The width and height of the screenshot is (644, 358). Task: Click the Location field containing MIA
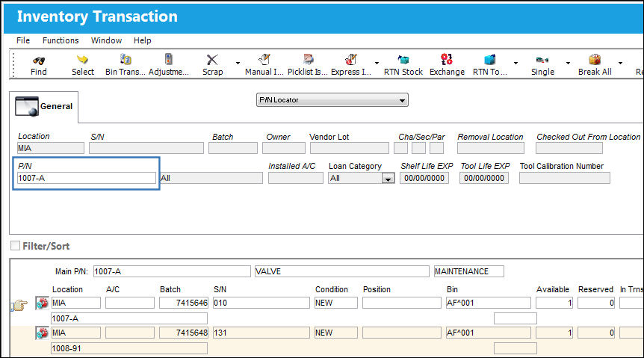(x=51, y=148)
